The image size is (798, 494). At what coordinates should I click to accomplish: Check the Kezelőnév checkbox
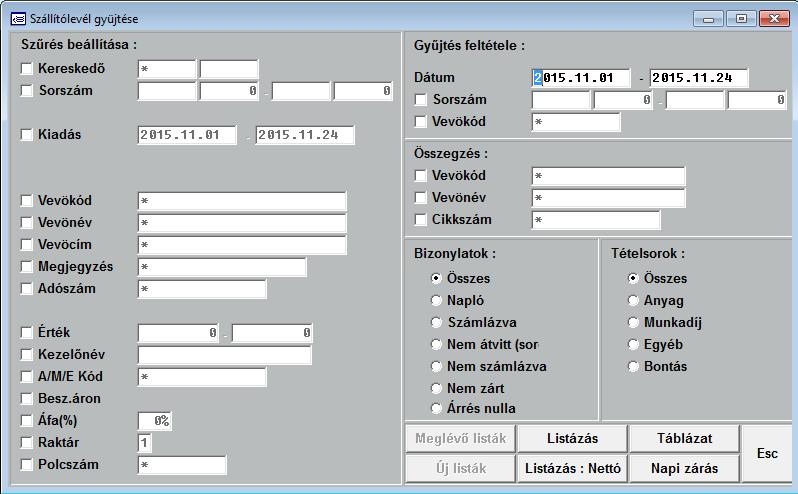pos(26,354)
